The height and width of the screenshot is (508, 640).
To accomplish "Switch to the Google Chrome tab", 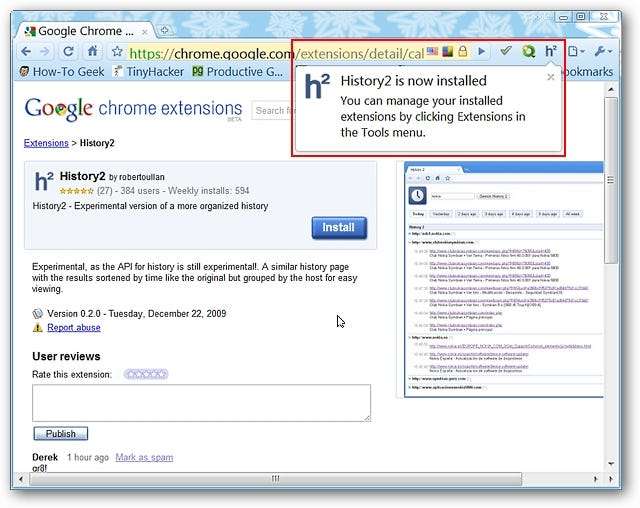I will [x=86, y=31].
